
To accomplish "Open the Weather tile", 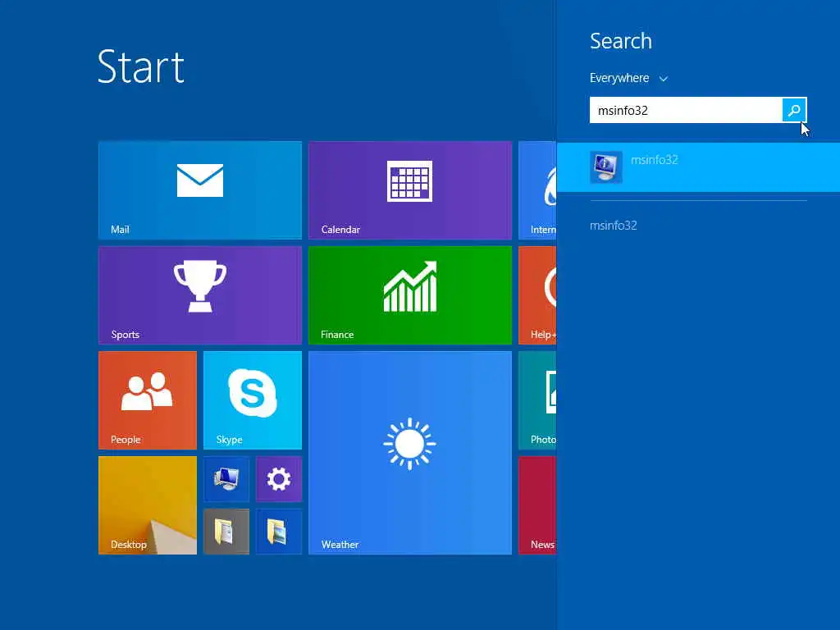I will point(410,453).
